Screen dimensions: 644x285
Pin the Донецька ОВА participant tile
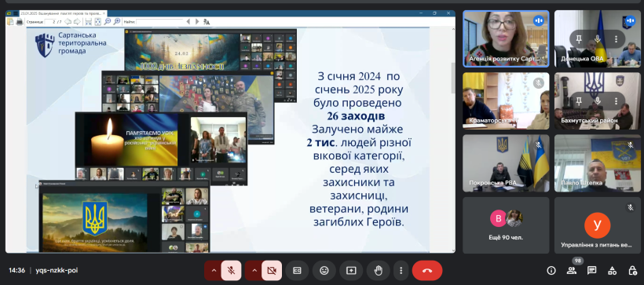(x=579, y=39)
